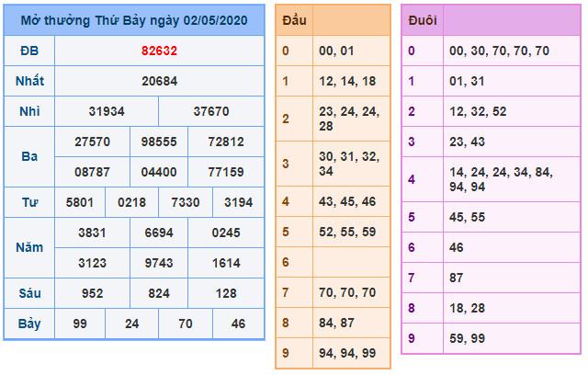588x375 pixels.
Task: Select third prize number 04400
Action: click(159, 172)
